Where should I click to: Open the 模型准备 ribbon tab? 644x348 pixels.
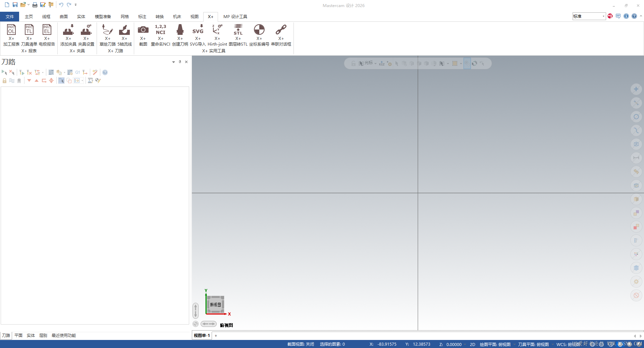[x=103, y=16]
